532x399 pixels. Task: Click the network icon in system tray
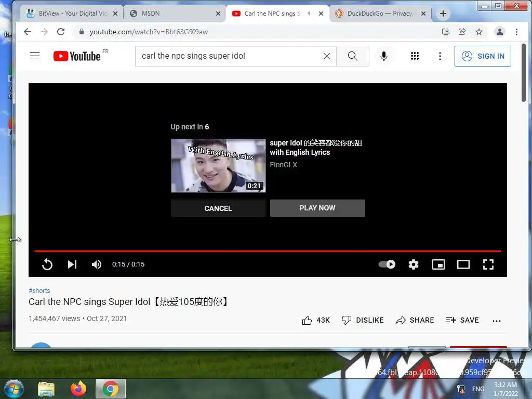point(461,389)
